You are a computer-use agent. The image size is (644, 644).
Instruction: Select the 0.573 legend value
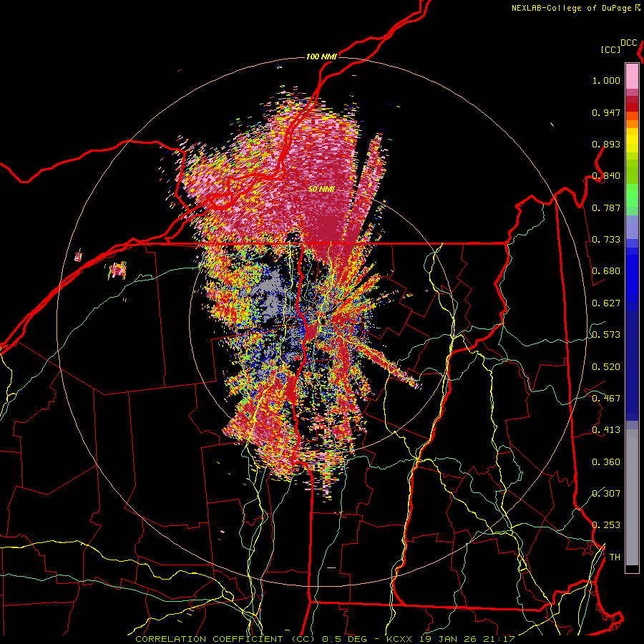tap(606, 335)
